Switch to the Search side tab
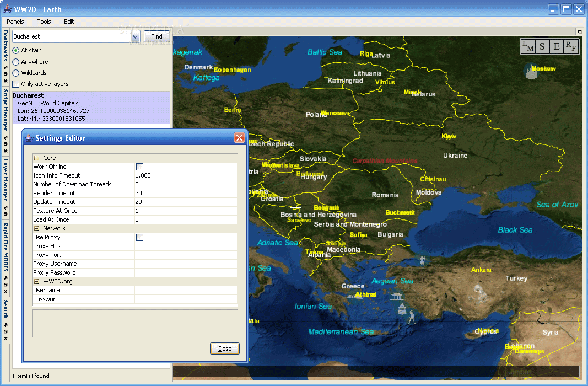This screenshot has width=588, height=386. 6,309
